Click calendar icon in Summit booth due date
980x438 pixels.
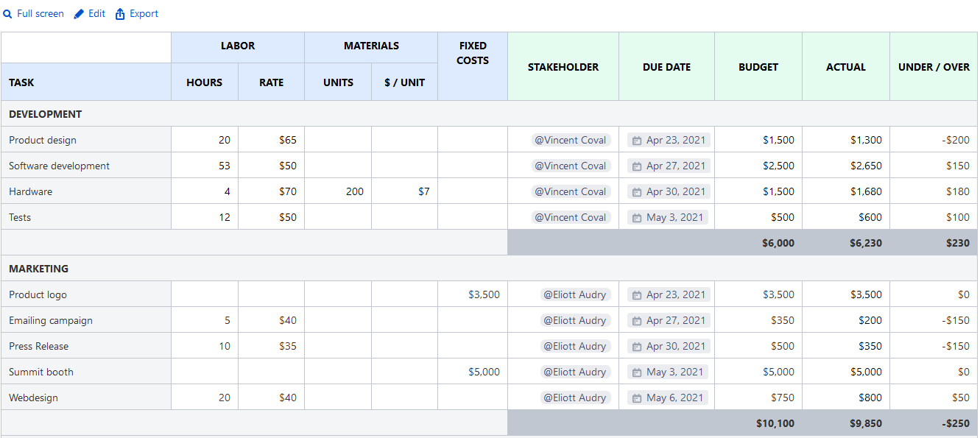[x=637, y=372]
